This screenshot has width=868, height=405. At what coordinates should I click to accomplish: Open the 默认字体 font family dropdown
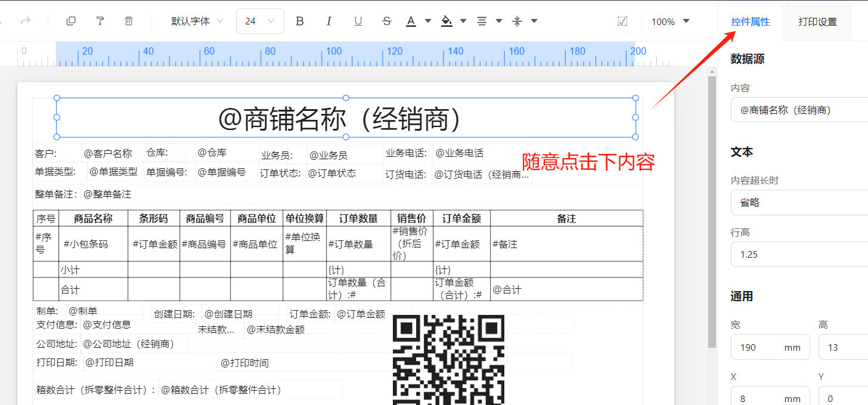click(197, 21)
